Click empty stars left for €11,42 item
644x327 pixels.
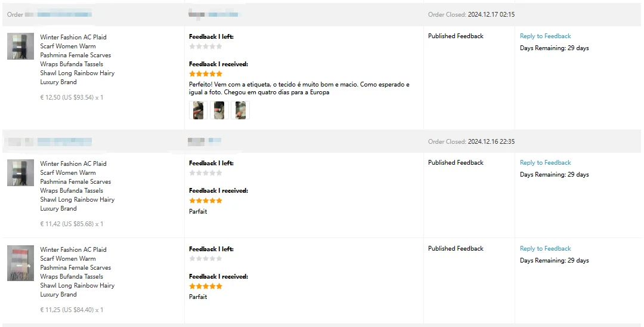tap(205, 173)
